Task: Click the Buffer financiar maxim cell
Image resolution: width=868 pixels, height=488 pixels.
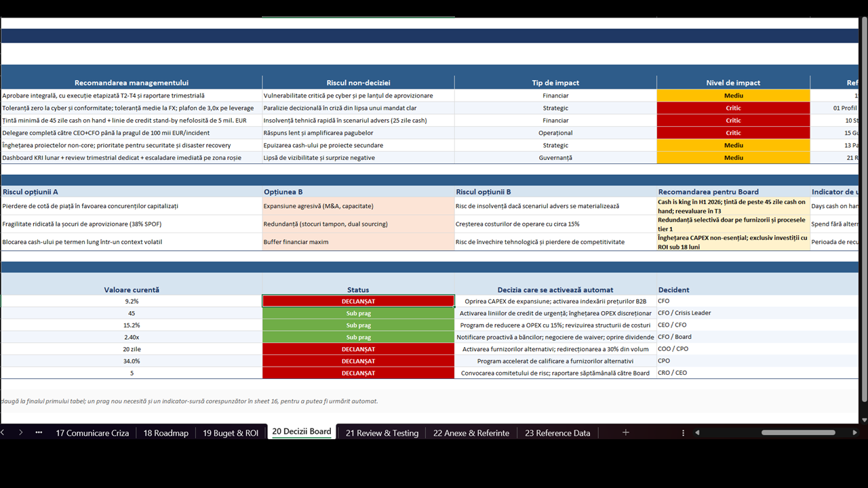Action: [358, 242]
